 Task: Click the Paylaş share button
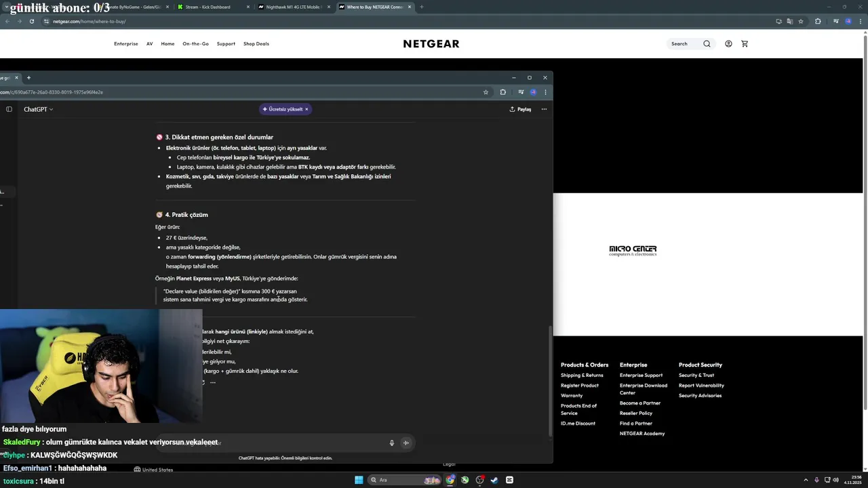pos(520,109)
